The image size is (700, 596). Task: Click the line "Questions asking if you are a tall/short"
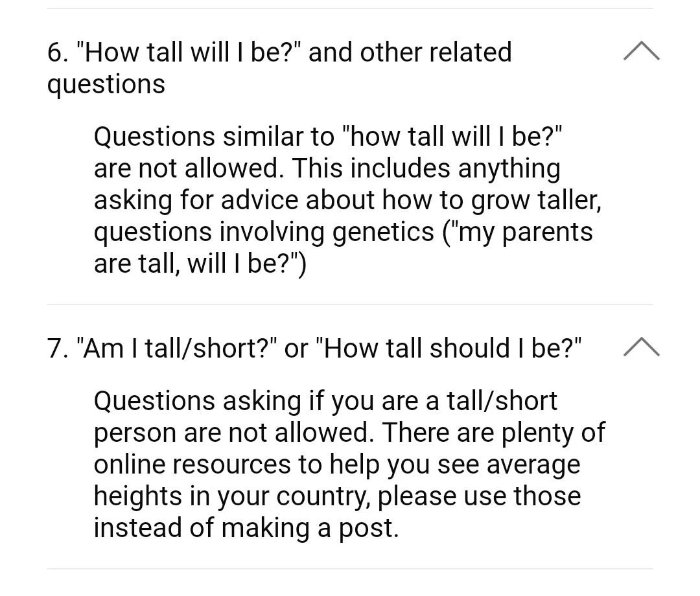[x=325, y=401]
